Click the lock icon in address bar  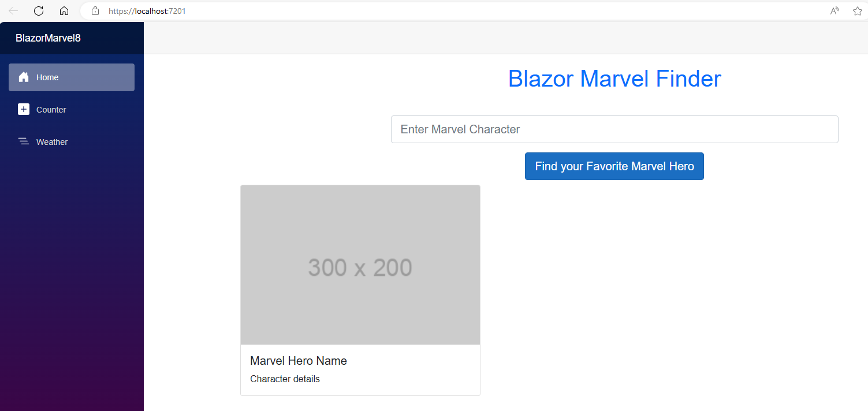tap(95, 11)
